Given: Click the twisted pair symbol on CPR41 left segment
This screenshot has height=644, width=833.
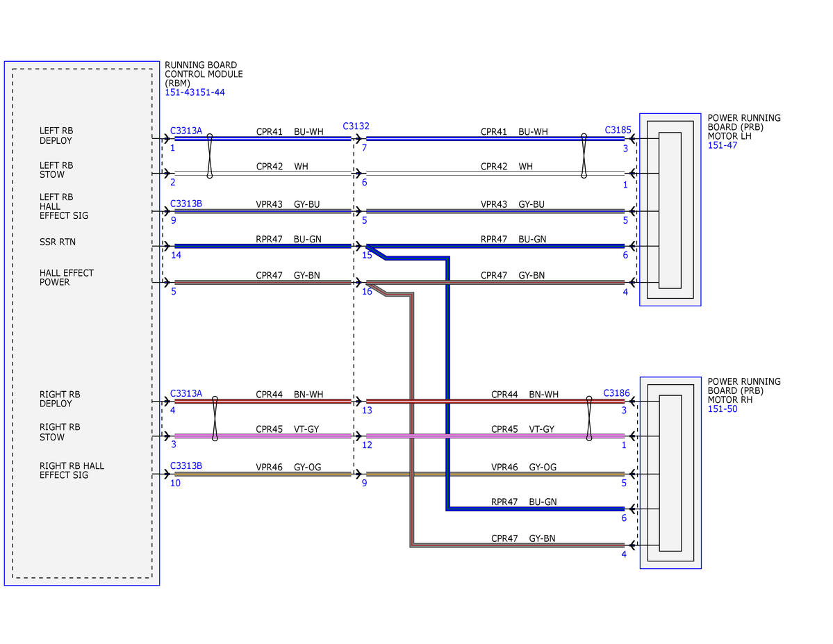Looking at the screenshot, I should 210,156.
